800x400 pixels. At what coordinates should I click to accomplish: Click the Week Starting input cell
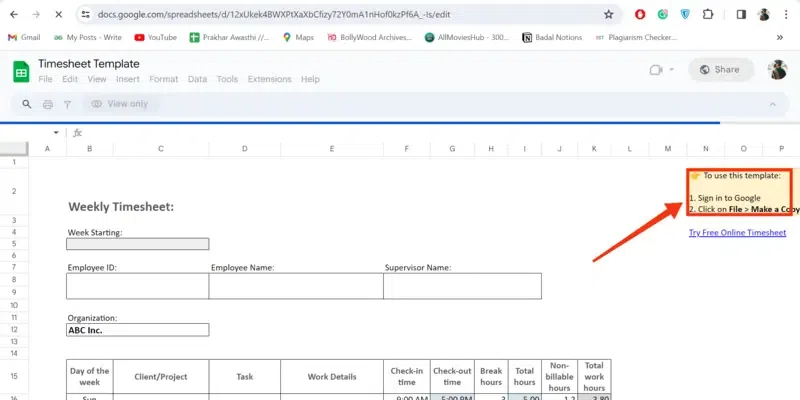(x=138, y=244)
